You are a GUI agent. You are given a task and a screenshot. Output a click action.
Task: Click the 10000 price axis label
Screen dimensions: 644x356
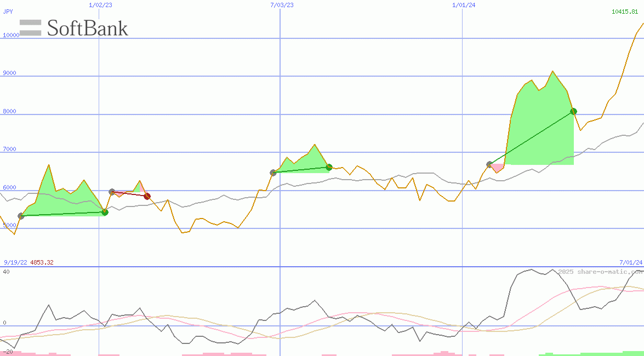coord(11,35)
